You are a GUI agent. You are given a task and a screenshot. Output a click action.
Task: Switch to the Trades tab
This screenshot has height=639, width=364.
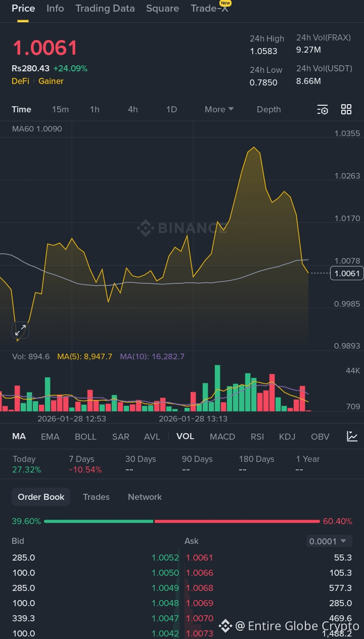point(96,497)
